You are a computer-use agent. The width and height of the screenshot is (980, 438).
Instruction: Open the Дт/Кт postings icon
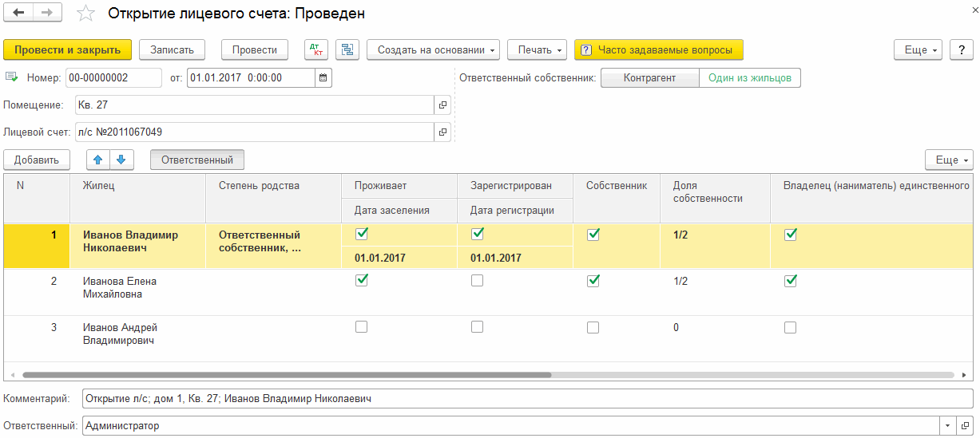(316, 49)
